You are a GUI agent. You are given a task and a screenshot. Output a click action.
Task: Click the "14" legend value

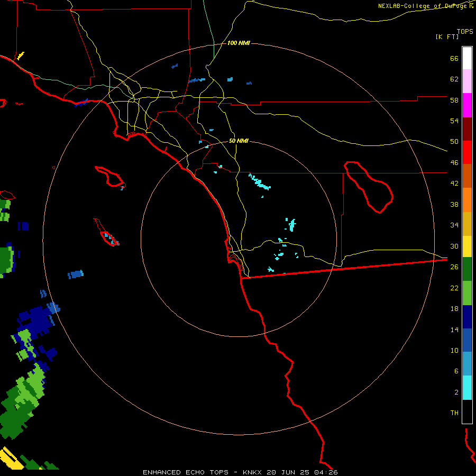(454, 329)
